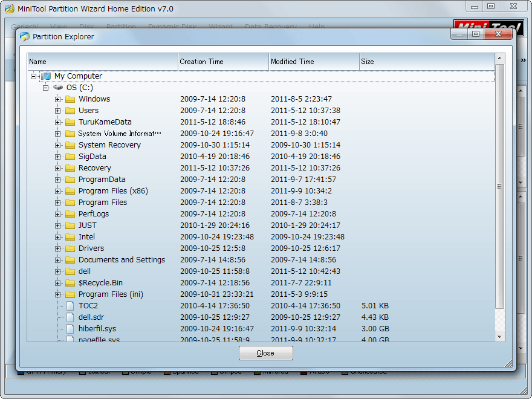Viewport: 532px width, 399px height.
Task: Click creation time 2011-5-12 18:8:46
Action: [213, 122]
